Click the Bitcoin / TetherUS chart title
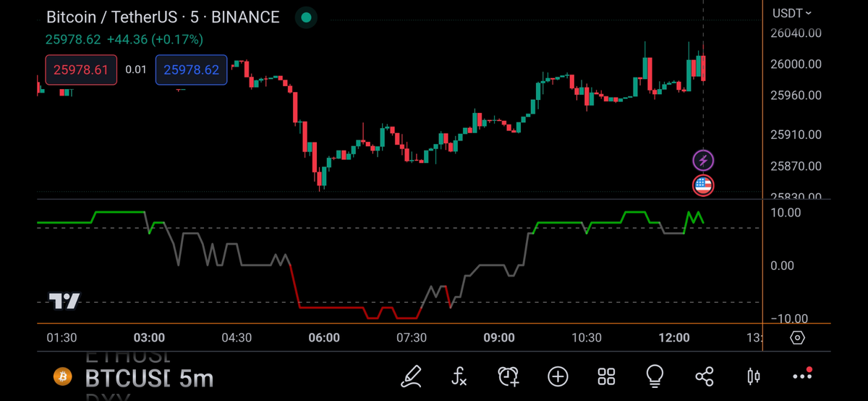 pos(163,17)
